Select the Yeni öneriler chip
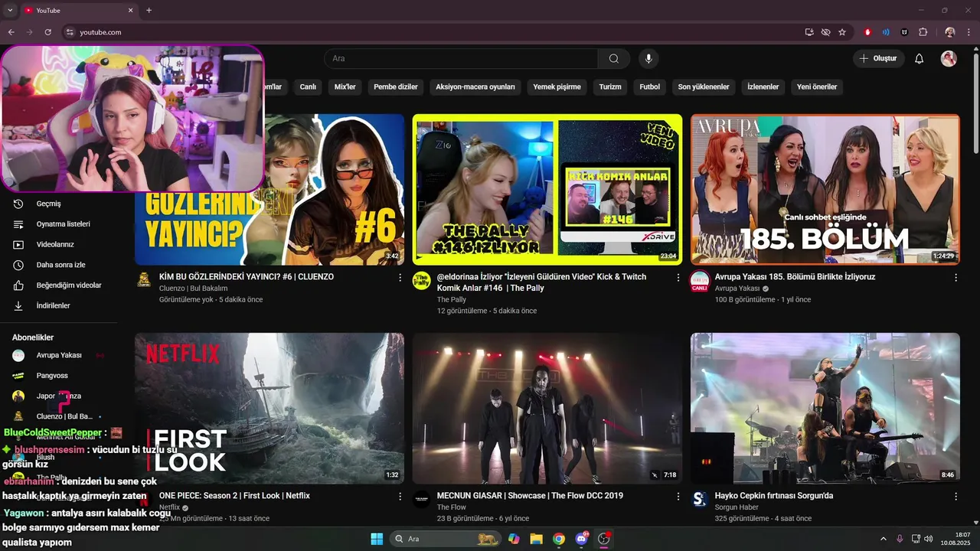The height and width of the screenshot is (551, 980). [817, 86]
